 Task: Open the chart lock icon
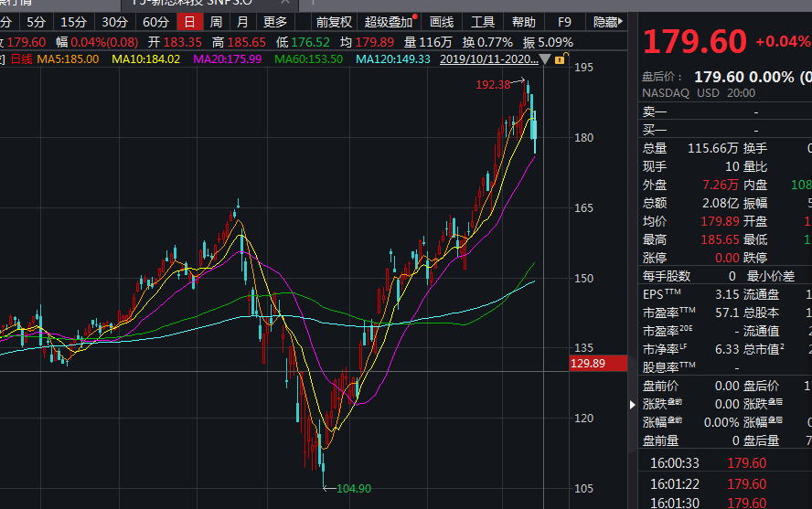point(561,59)
